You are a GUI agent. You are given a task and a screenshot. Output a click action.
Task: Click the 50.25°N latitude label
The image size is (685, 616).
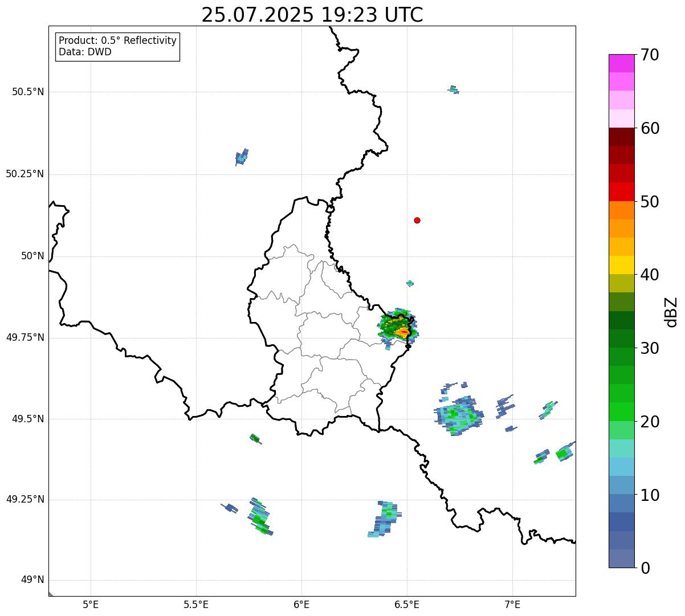pyautogui.click(x=25, y=174)
